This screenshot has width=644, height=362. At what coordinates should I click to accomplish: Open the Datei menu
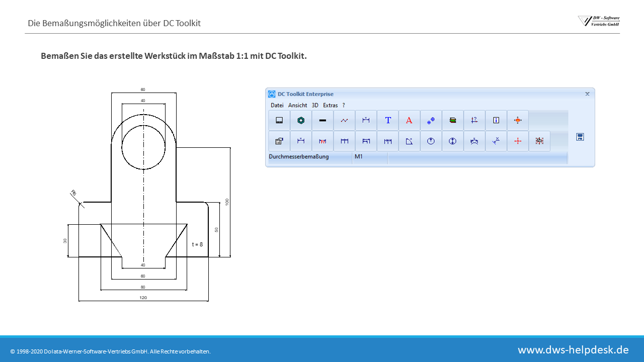pyautogui.click(x=277, y=105)
